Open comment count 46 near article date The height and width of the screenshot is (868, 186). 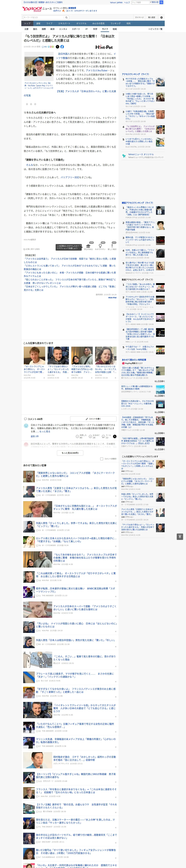pyautogui.click(x=44, y=47)
